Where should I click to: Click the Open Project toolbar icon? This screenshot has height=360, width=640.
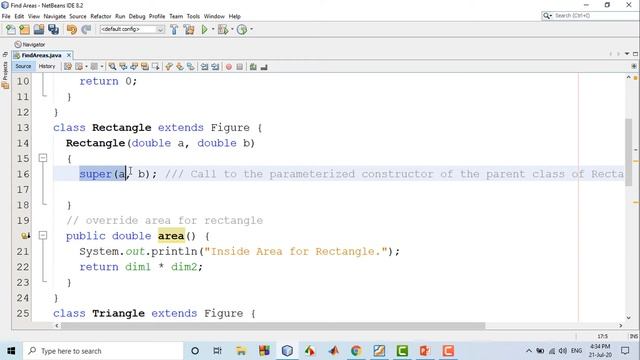tap(39, 29)
